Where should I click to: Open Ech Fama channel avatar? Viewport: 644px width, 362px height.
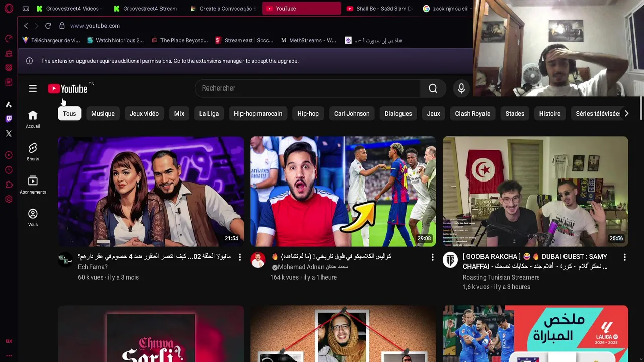coord(65,259)
